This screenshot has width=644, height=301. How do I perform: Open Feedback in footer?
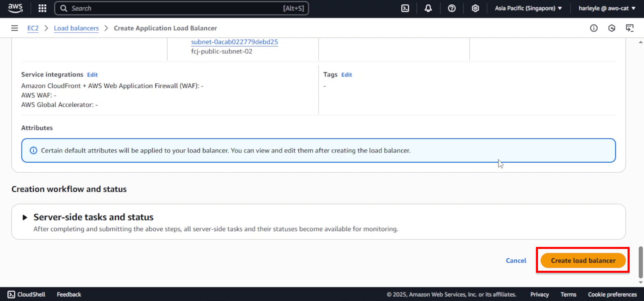[69, 295]
